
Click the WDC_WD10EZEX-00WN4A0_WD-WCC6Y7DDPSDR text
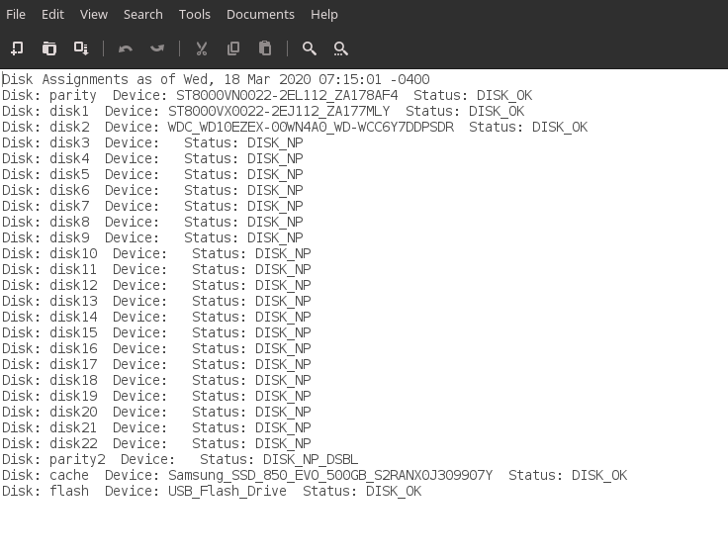click(311, 127)
